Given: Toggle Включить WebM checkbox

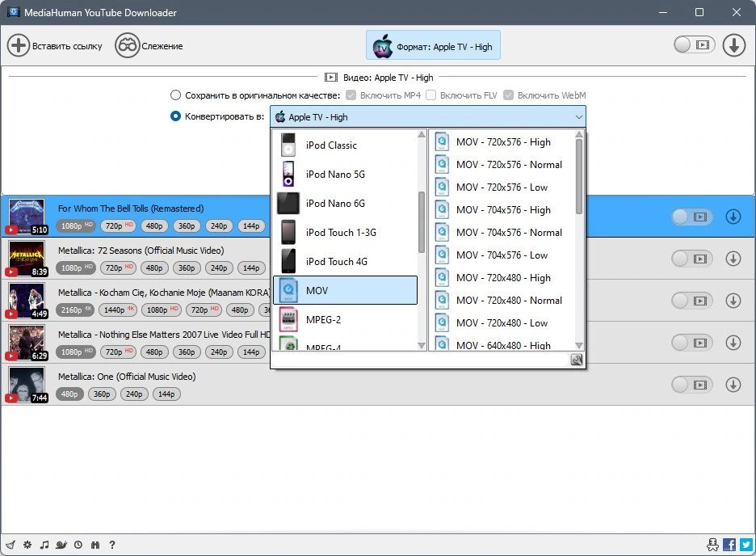Looking at the screenshot, I should 508,95.
